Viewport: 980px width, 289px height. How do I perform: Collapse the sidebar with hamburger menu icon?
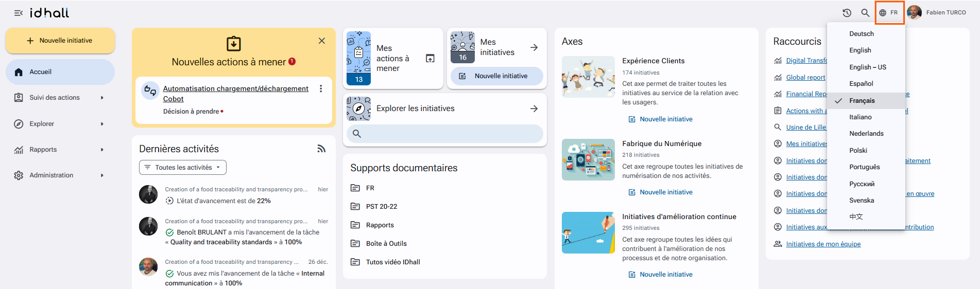click(19, 13)
